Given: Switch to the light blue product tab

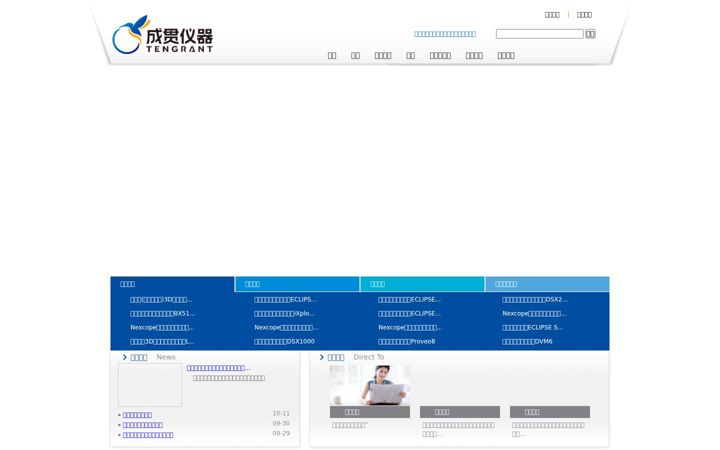Looking at the screenshot, I should (x=547, y=284).
